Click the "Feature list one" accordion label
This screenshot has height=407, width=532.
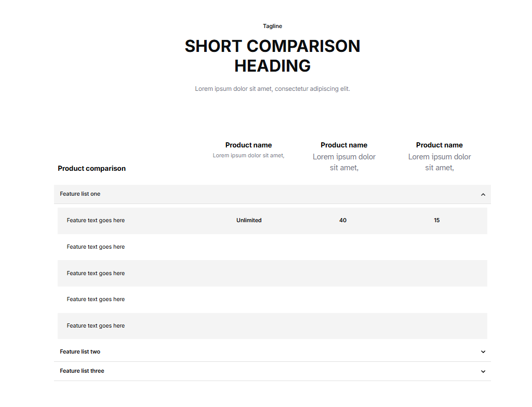tap(80, 194)
